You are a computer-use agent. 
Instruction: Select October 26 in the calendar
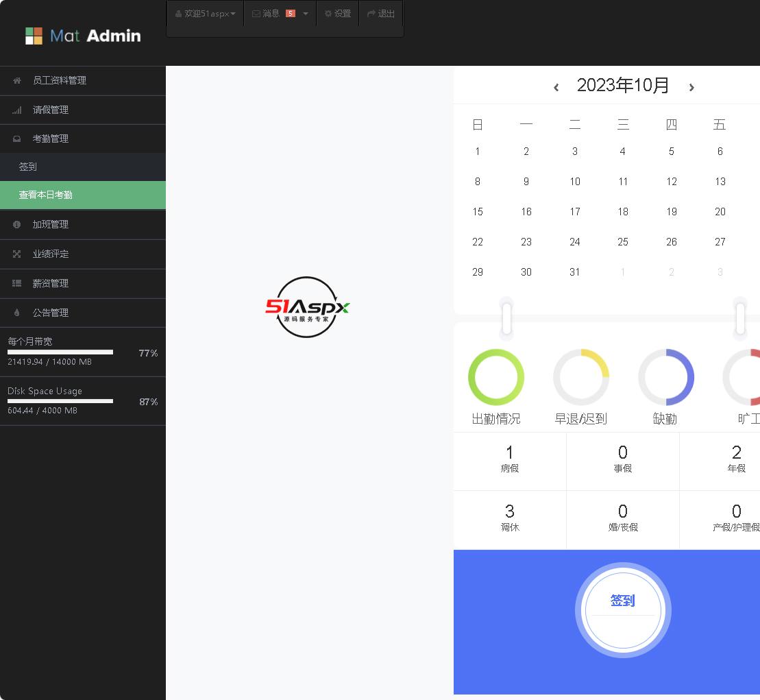[x=672, y=241]
